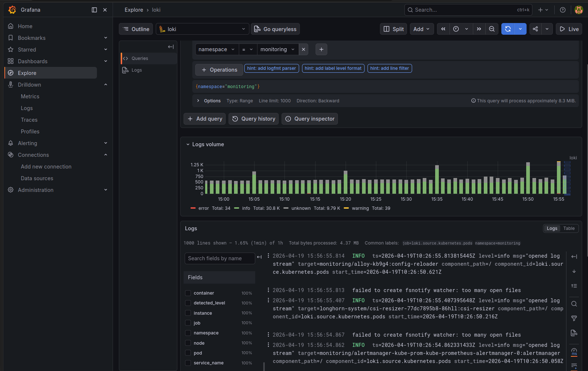This screenshot has height=371, width=588.
Task: Split the Explore pane
Action: tap(393, 29)
